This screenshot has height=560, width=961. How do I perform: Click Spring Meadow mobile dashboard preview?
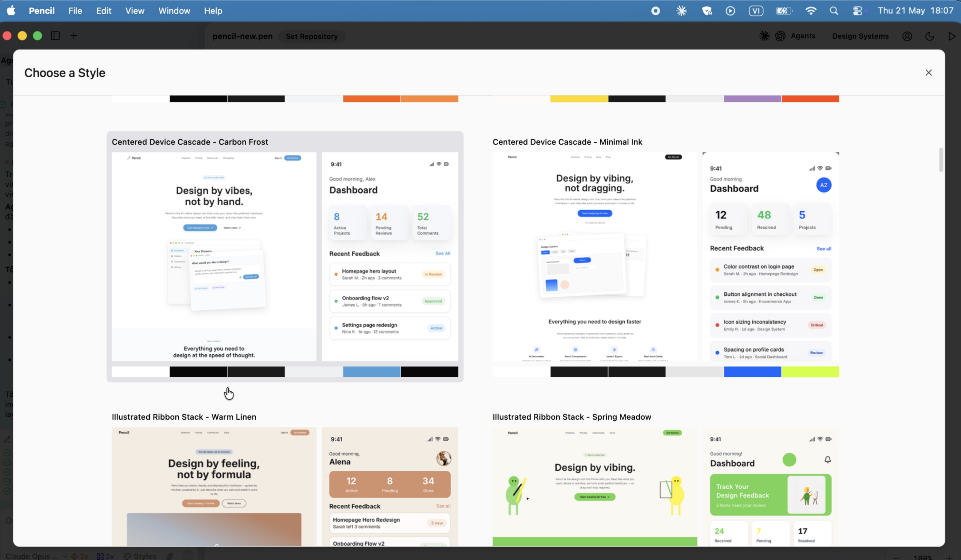pos(770,487)
